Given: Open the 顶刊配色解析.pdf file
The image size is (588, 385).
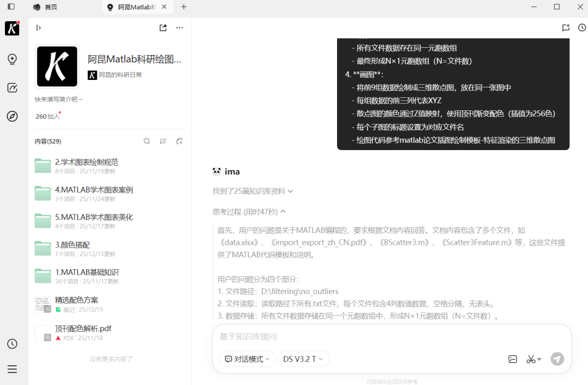Looking at the screenshot, I should point(110,333).
